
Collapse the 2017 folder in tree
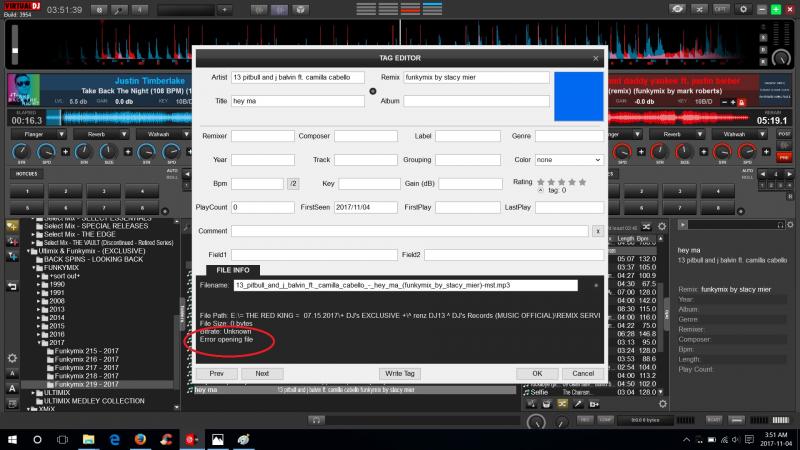coord(39,343)
